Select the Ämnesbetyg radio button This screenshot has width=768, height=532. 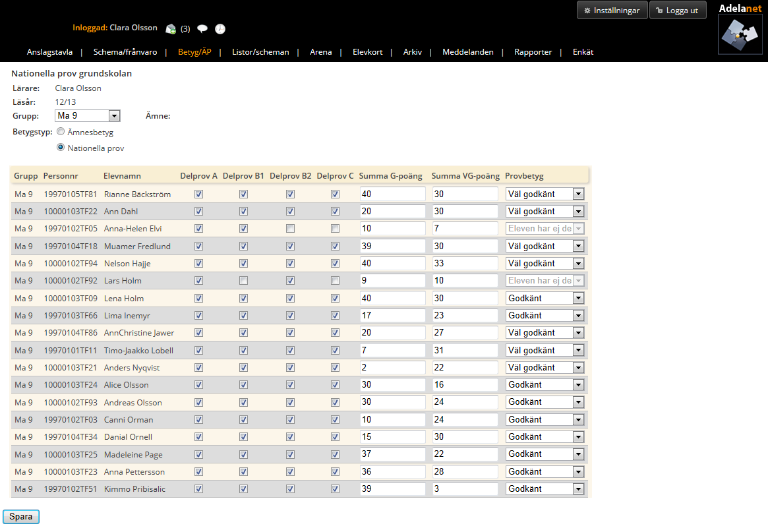click(x=61, y=131)
